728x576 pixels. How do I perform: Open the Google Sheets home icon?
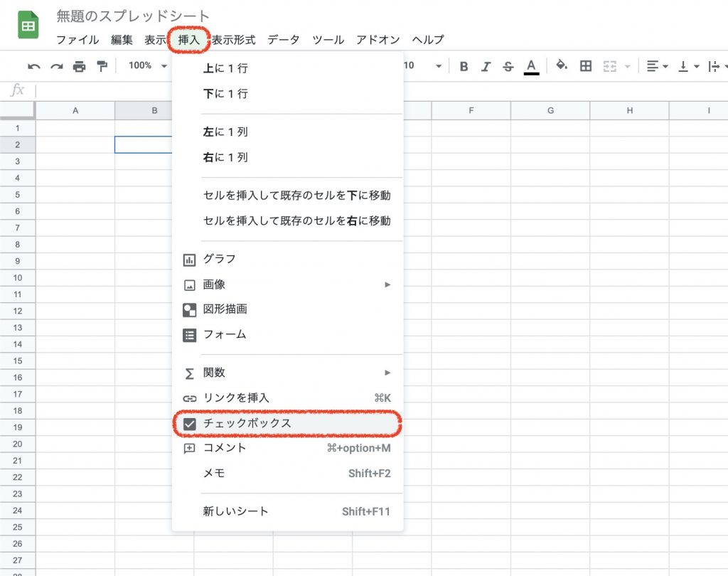point(28,27)
